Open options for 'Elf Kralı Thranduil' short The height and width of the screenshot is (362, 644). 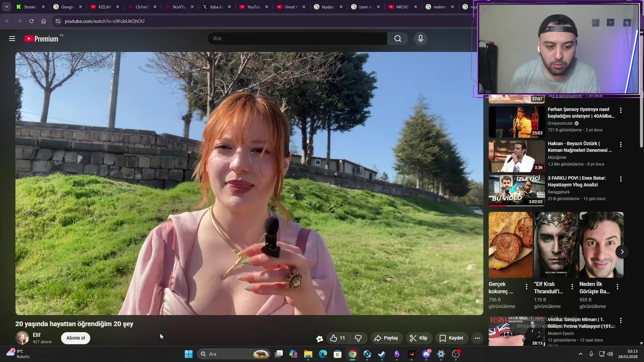click(x=572, y=287)
